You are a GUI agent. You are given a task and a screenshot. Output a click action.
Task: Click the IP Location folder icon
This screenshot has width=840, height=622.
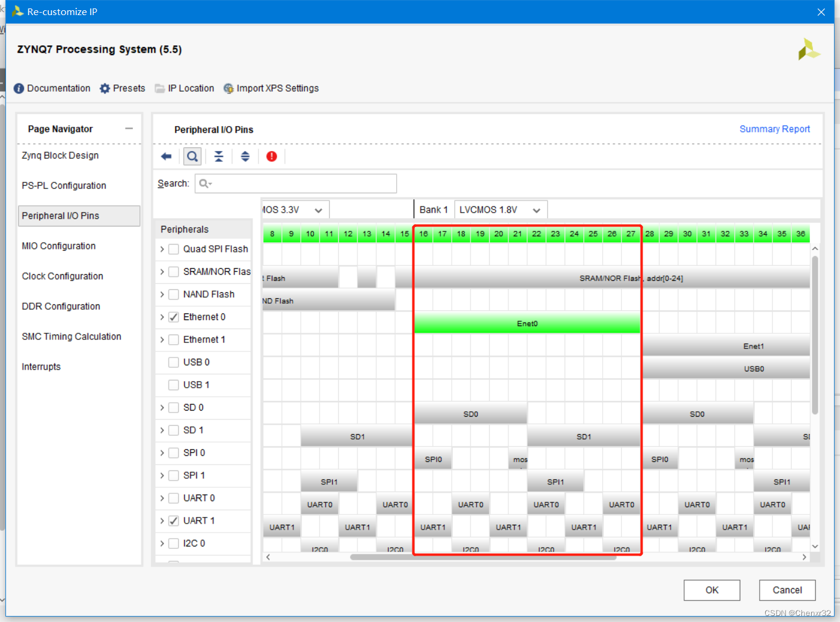click(160, 88)
